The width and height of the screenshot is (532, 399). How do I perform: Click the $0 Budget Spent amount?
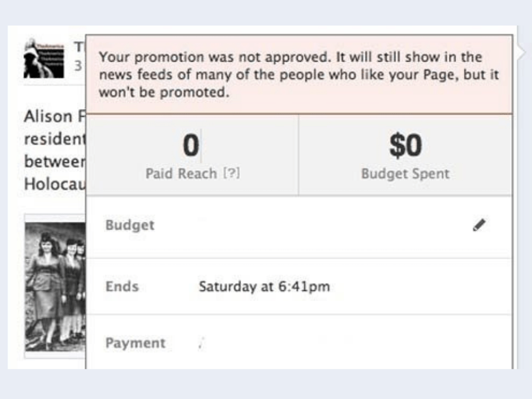tap(405, 146)
